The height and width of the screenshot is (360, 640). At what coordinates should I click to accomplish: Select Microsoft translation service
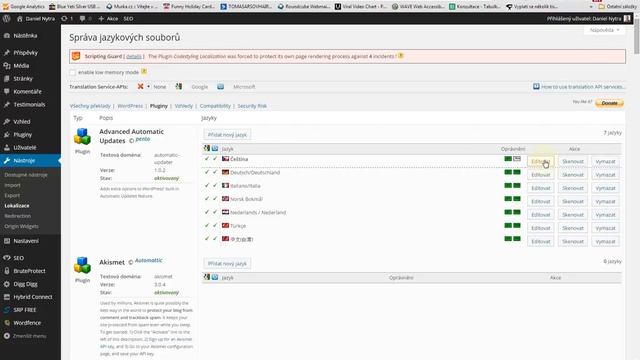(244, 87)
